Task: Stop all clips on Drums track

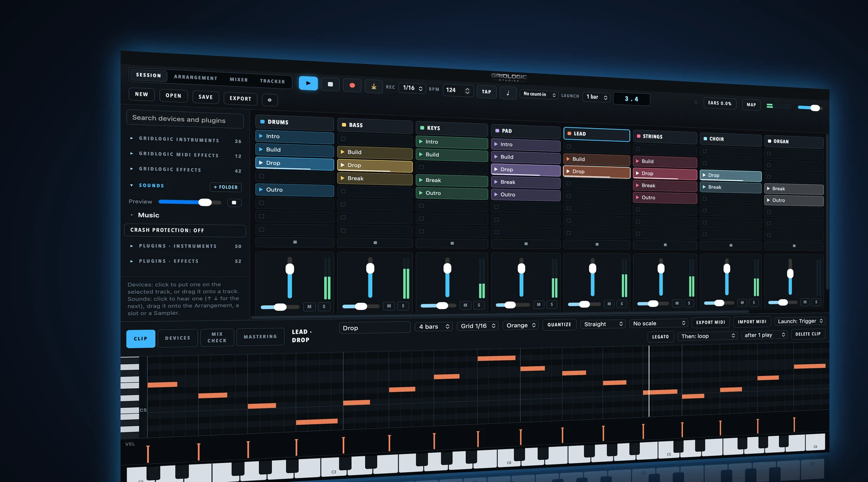Action: 295,242
